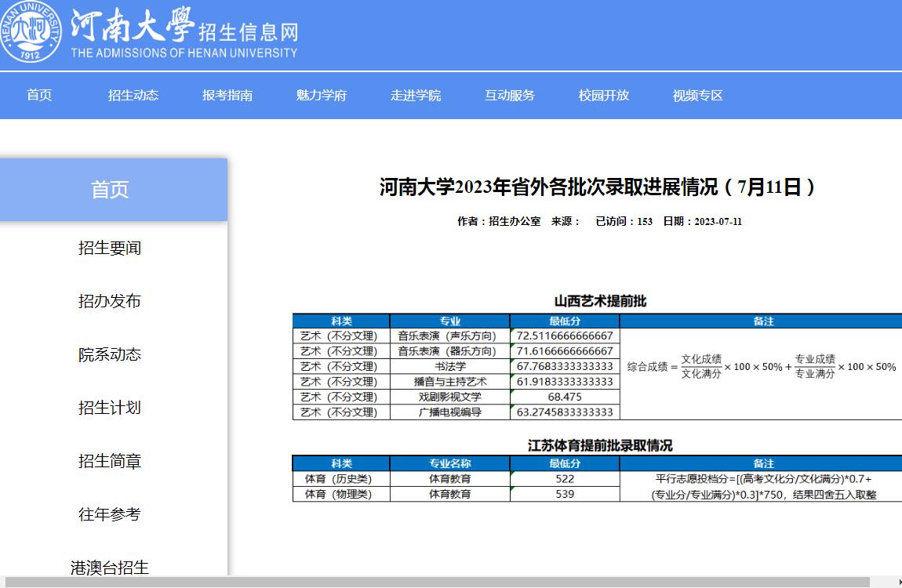The height and width of the screenshot is (588, 902).
Task: Click the minimum score 539
Action: pyautogui.click(x=565, y=494)
